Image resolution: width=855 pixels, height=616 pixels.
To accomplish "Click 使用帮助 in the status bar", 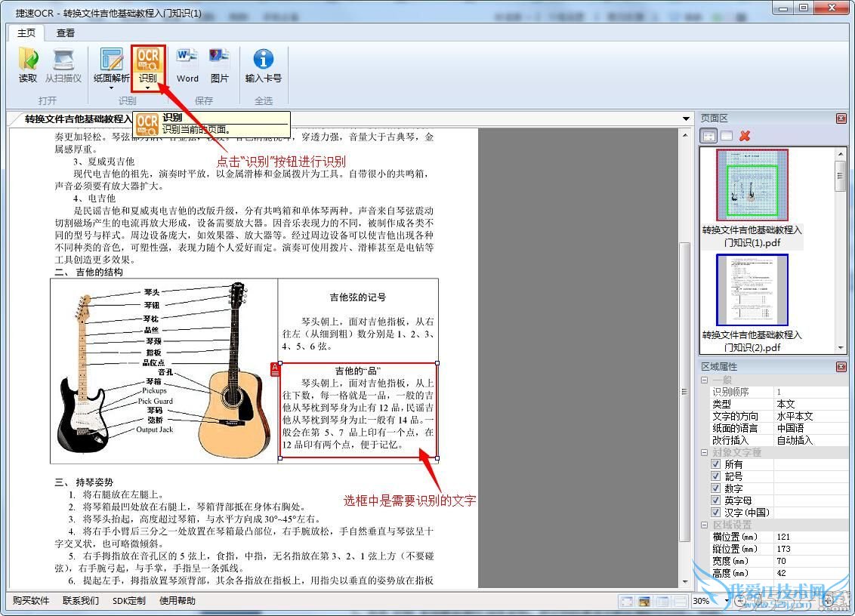I will (177, 601).
